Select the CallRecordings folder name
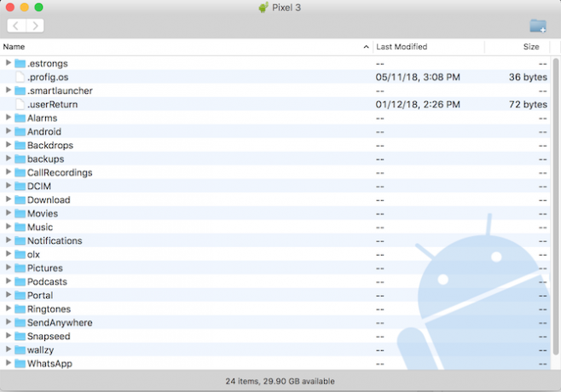The height and width of the screenshot is (392, 561). pos(60,173)
